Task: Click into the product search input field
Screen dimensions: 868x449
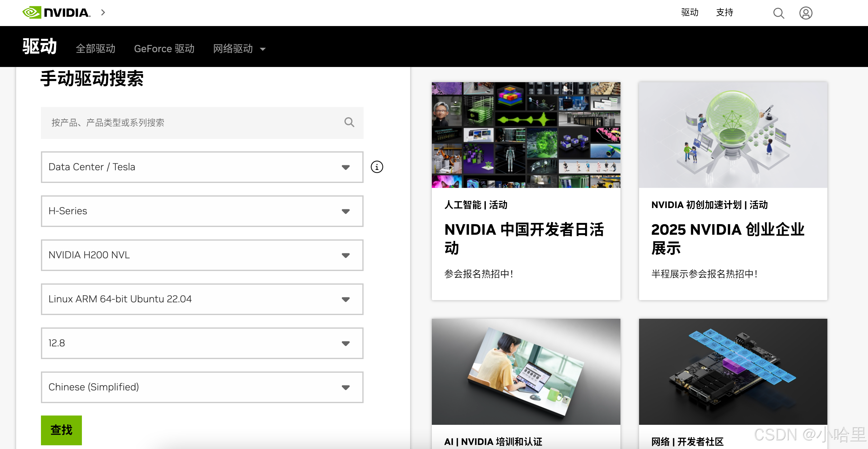Action: [x=192, y=122]
